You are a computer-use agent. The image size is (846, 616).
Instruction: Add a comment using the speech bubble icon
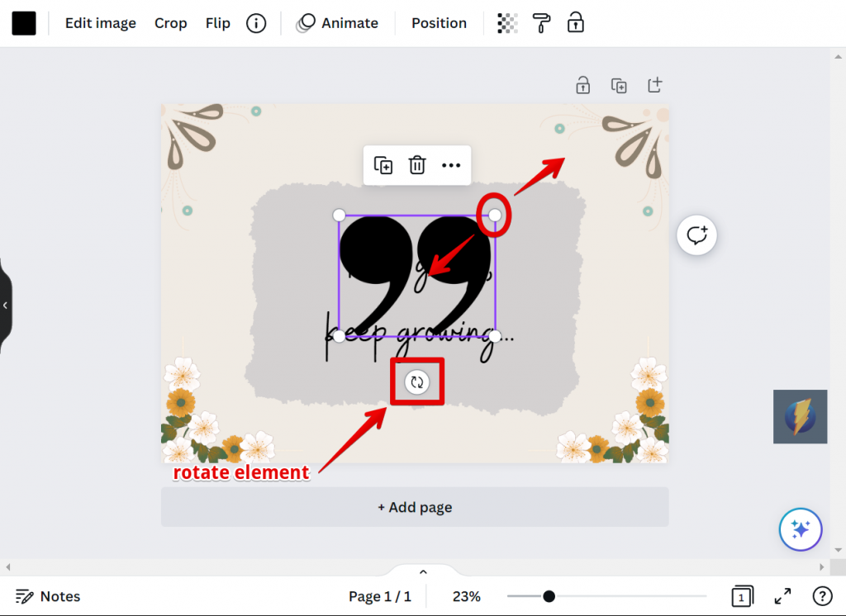point(696,235)
